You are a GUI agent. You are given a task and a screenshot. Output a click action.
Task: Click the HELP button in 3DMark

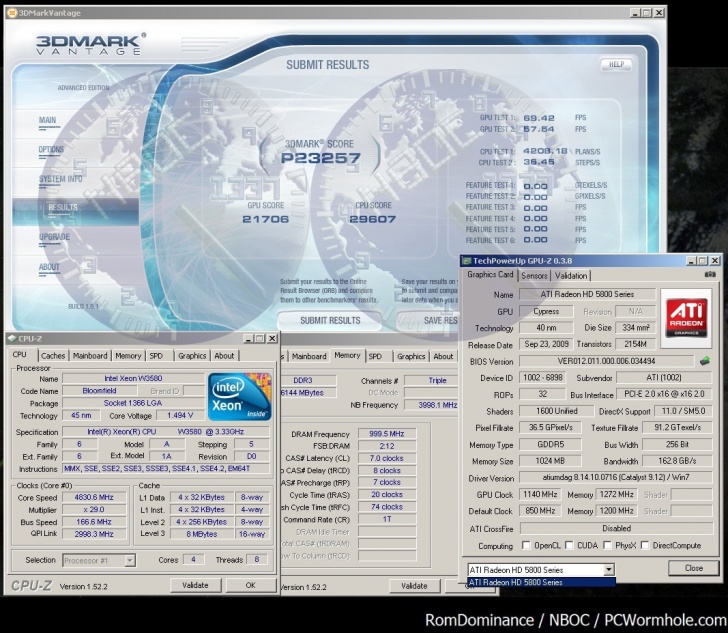[x=615, y=64]
